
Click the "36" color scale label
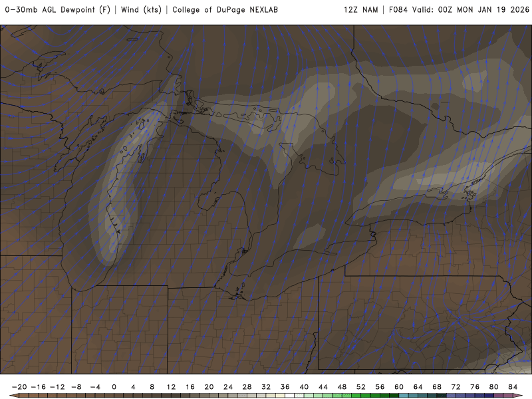click(285, 387)
